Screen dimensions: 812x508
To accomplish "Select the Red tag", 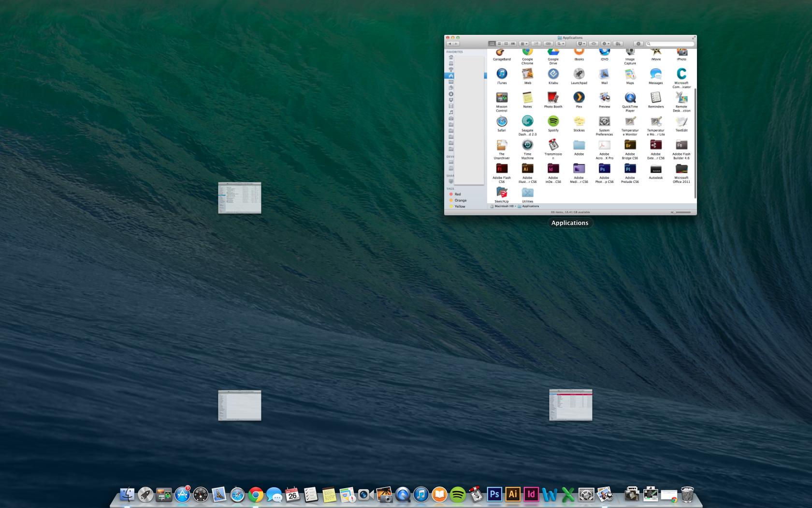I will [x=455, y=194].
